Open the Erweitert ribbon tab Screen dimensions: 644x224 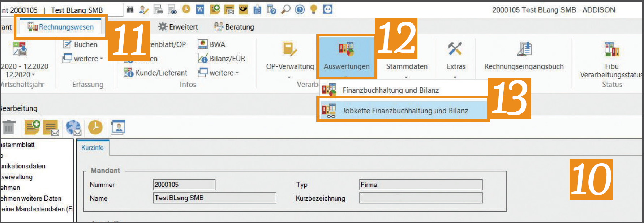[178, 27]
